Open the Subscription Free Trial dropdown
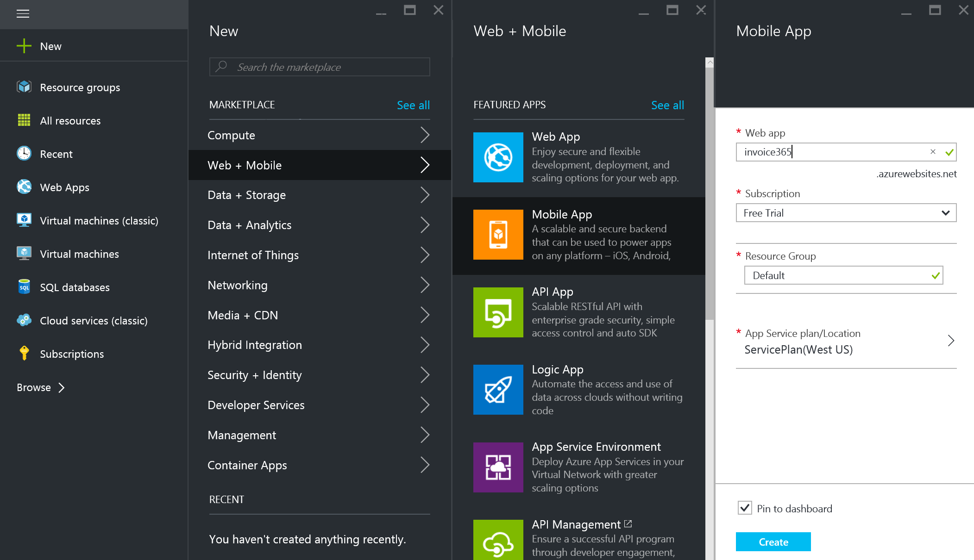This screenshot has width=974, height=560. pos(846,213)
